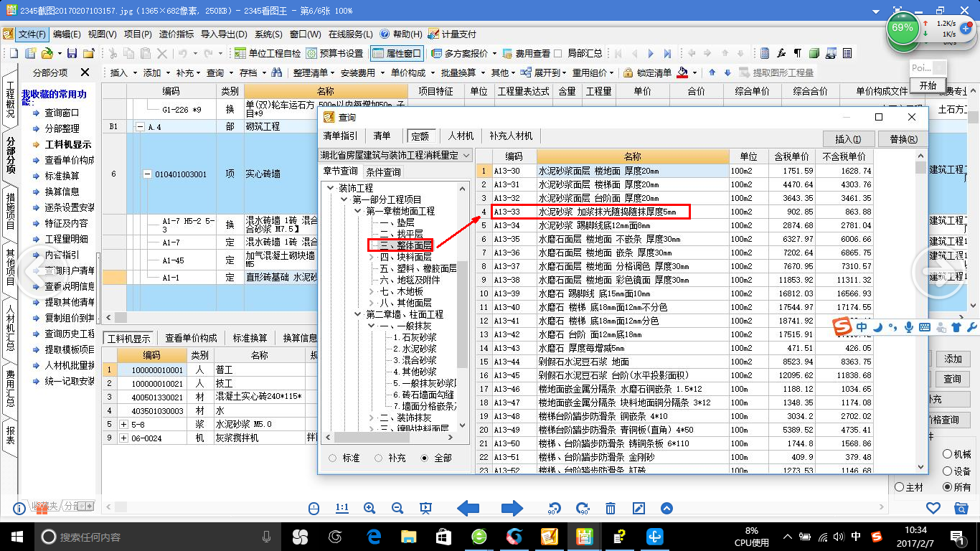Click the lock icon for 锁定清单

(628, 73)
